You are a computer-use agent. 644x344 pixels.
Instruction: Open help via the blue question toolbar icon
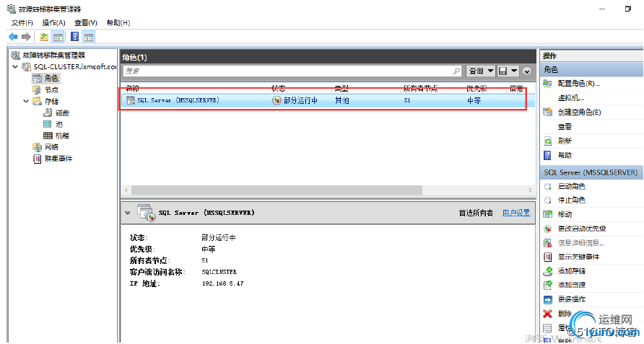[x=74, y=37]
